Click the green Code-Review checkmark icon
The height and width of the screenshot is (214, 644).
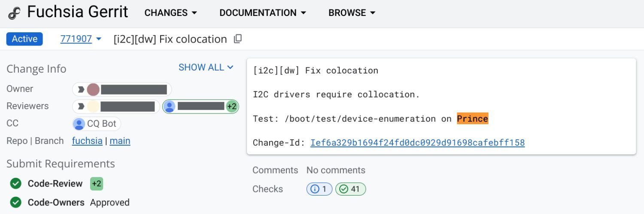click(x=16, y=184)
